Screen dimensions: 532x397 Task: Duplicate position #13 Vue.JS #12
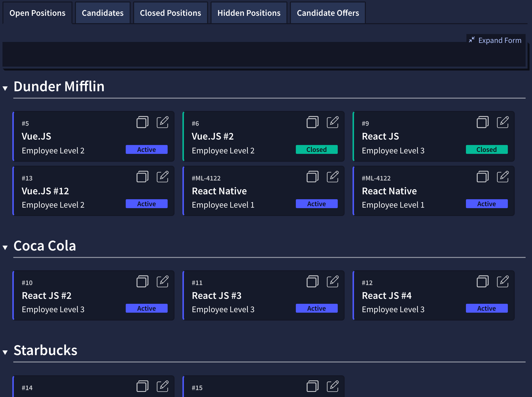click(142, 177)
